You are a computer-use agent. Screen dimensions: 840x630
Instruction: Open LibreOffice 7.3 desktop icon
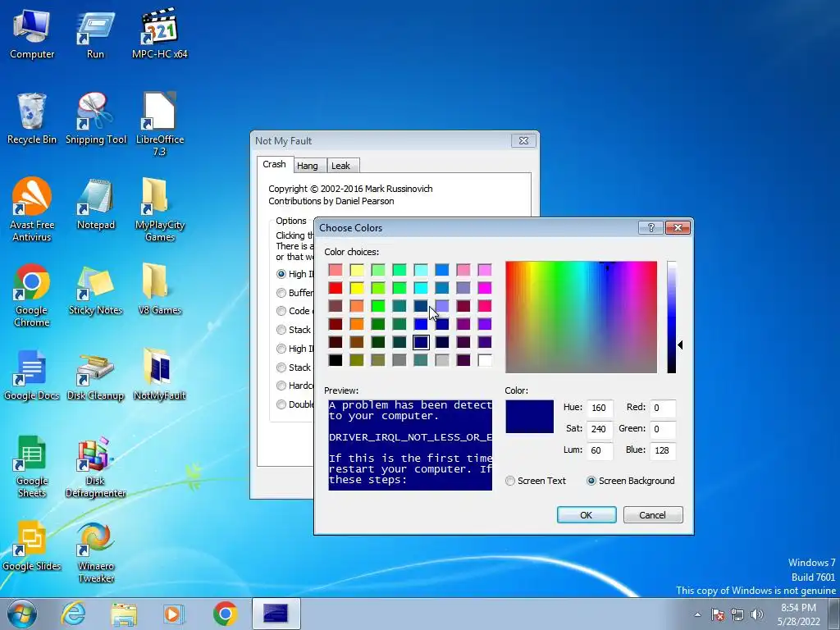pos(160,124)
